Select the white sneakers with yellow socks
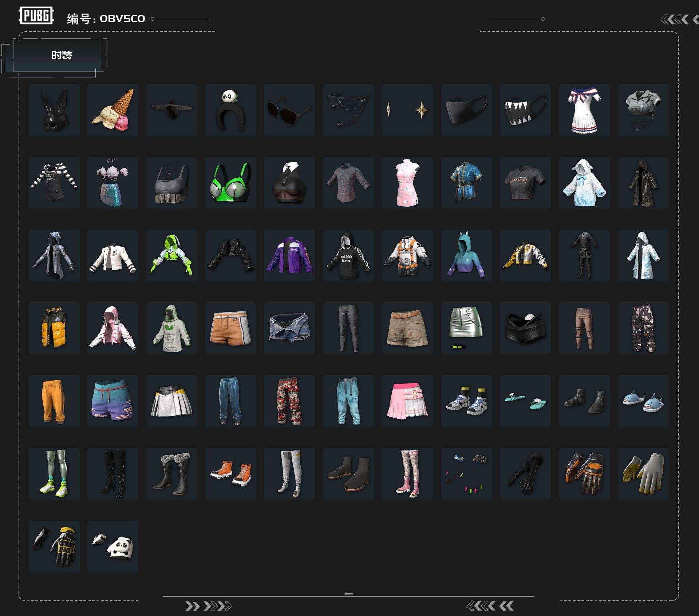Image resolution: width=699 pixels, height=616 pixels. click(x=466, y=401)
